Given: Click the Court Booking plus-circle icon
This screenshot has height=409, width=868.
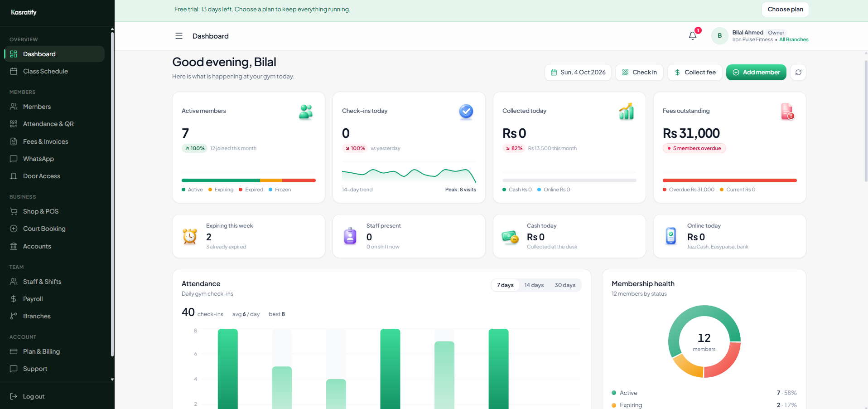Looking at the screenshot, I should click(14, 229).
